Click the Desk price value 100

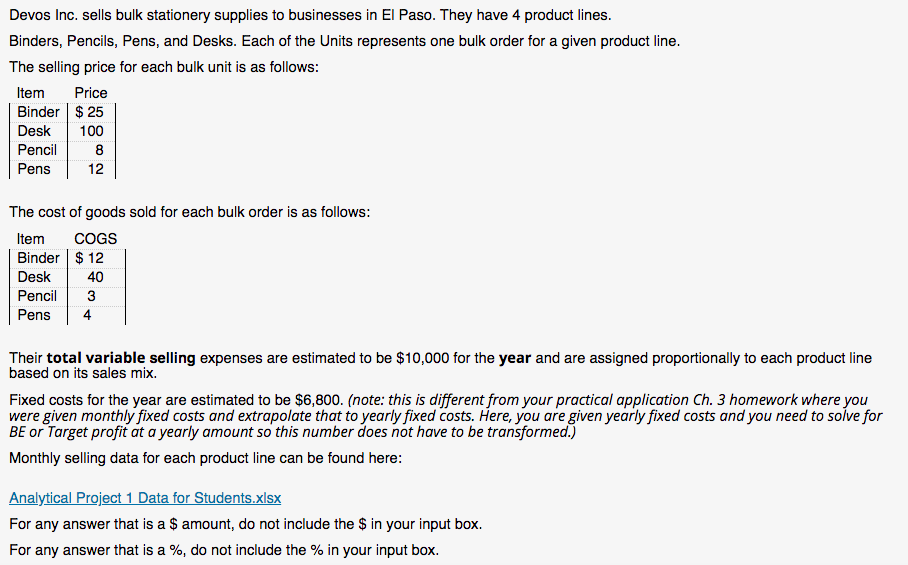pyautogui.click(x=91, y=131)
